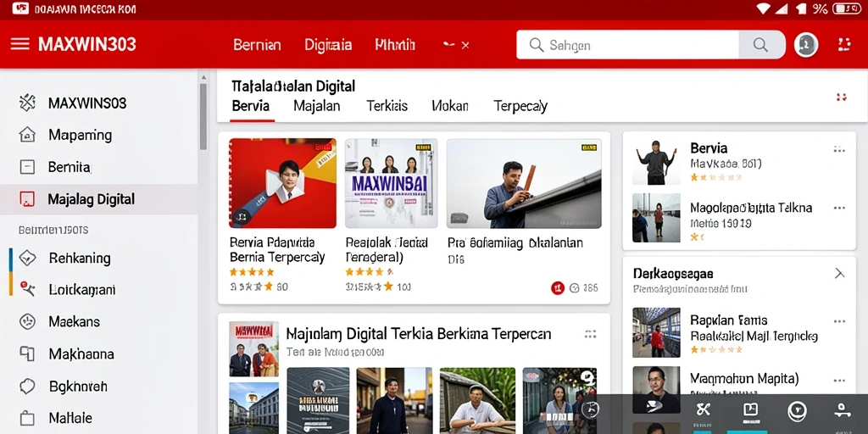The image size is (868, 434).
Task: Open the Magolanadigita Talkna item
Action: coord(751,209)
